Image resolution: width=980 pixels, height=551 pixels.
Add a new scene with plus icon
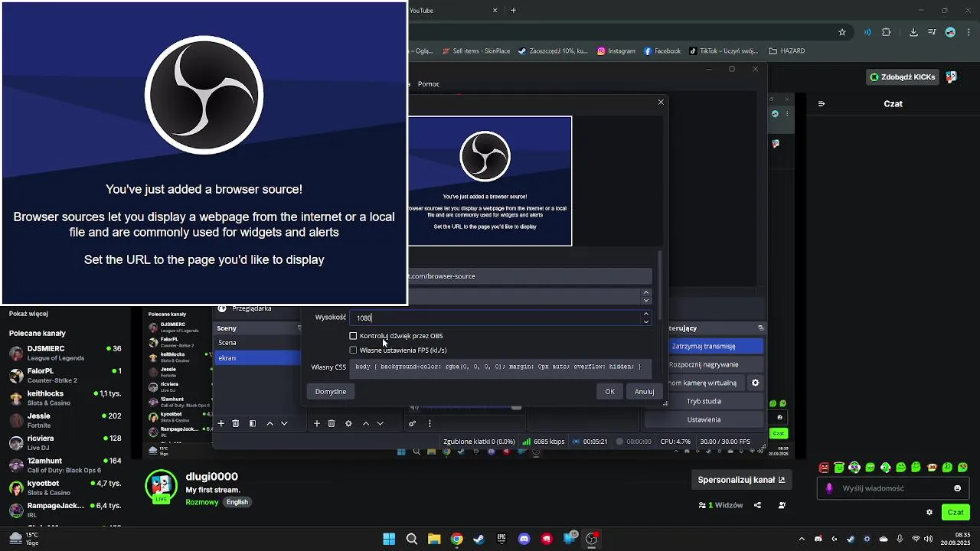(221, 423)
